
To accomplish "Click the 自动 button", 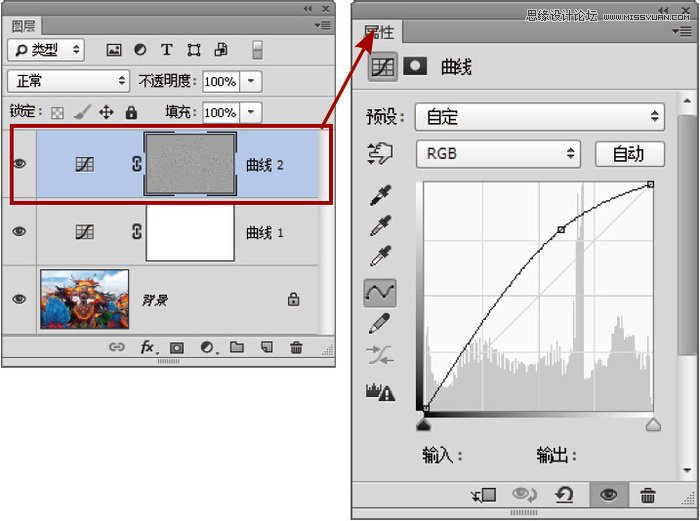I will pyautogui.click(x=628, y=153).
